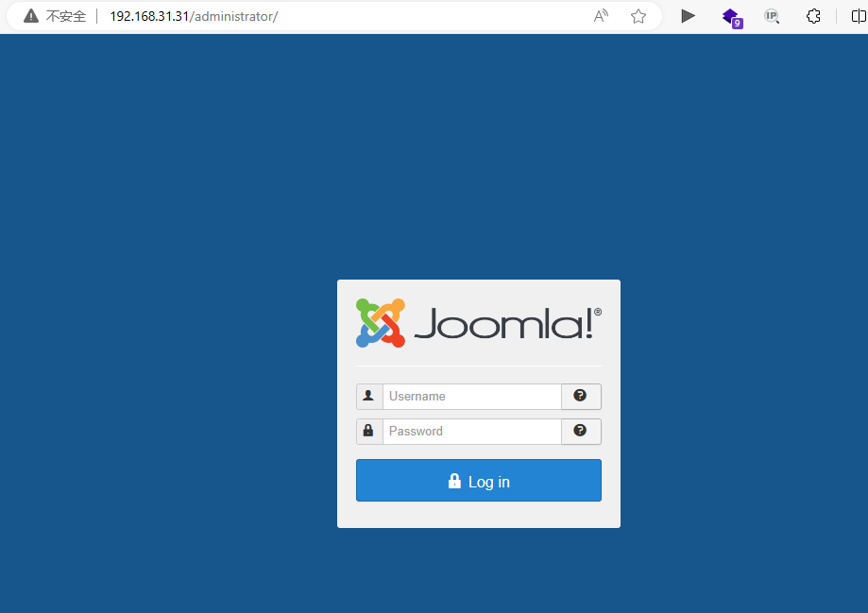Click the help icon next to Username
Image resolution: width=868 pixels, height=613 pixels.
pyautogui.click(x=581, y=397)
